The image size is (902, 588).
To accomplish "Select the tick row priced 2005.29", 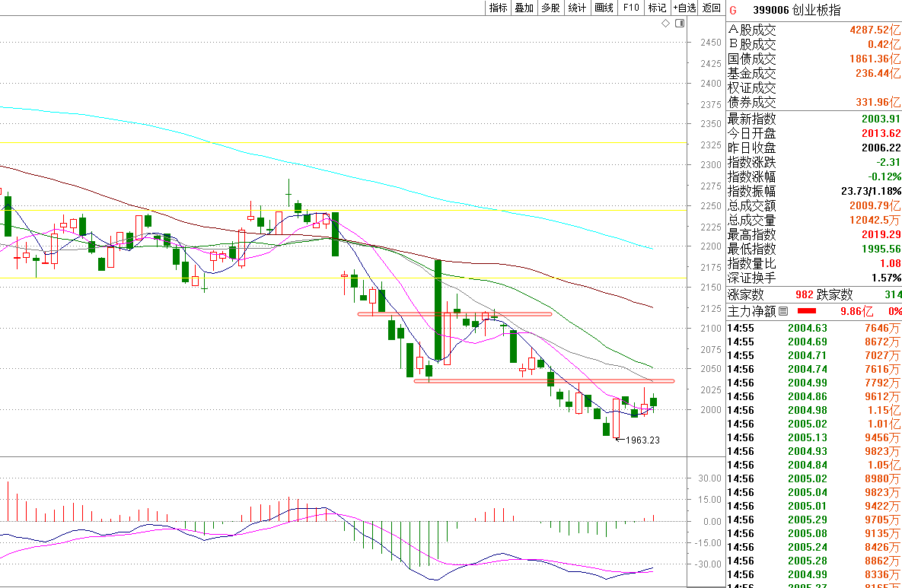I will point(814,520).
